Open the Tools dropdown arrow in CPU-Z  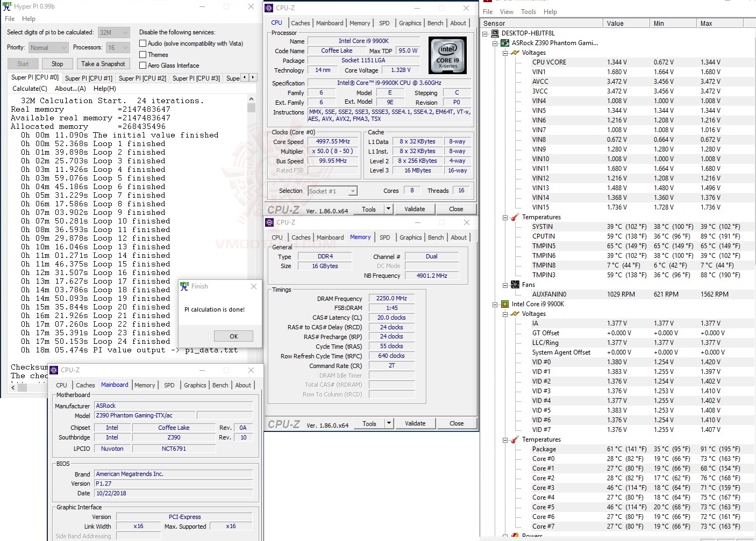[389, 209]
